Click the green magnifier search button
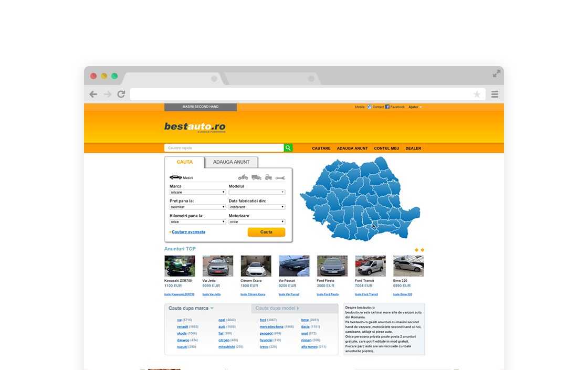 pyautogui.click(x=288, y=147)
